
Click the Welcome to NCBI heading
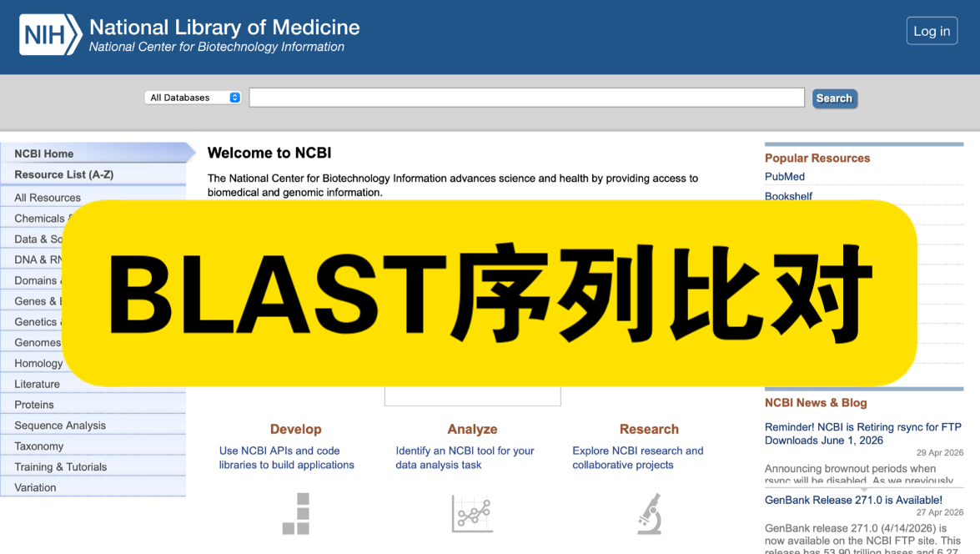269,153
